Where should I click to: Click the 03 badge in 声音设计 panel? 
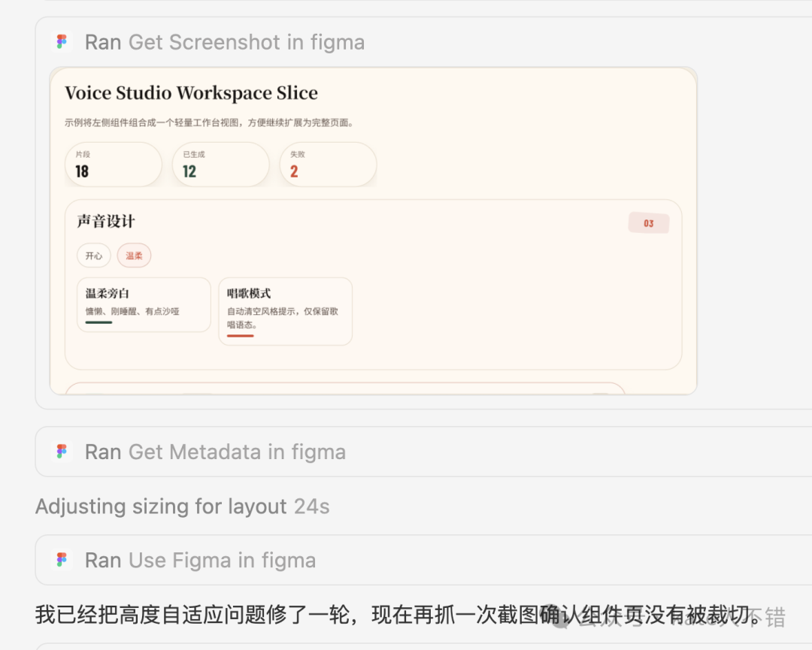pos(648,223)
